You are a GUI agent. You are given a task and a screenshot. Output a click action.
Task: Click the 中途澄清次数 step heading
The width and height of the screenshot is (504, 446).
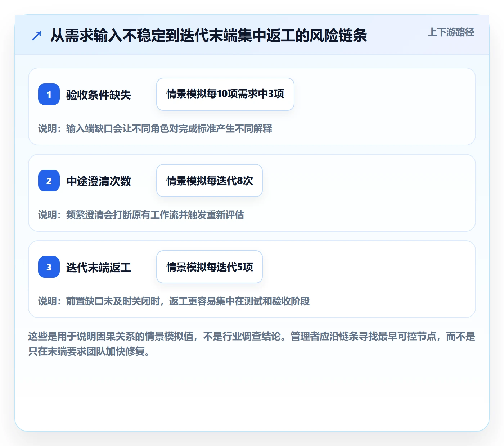point(99,181)
